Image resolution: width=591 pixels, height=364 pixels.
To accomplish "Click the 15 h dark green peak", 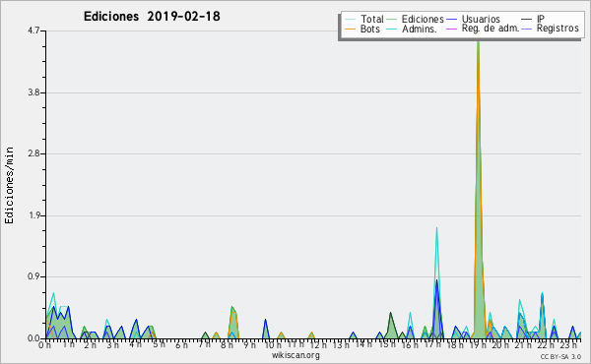I will [x=390, y=314].
